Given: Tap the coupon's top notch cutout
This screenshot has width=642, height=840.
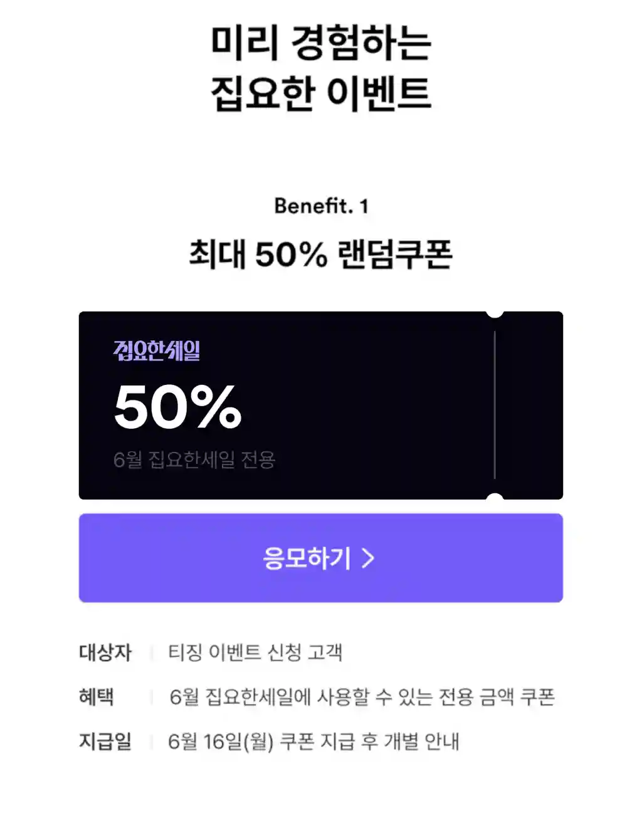Looking at the screenshot, I should tap(495, 313).
